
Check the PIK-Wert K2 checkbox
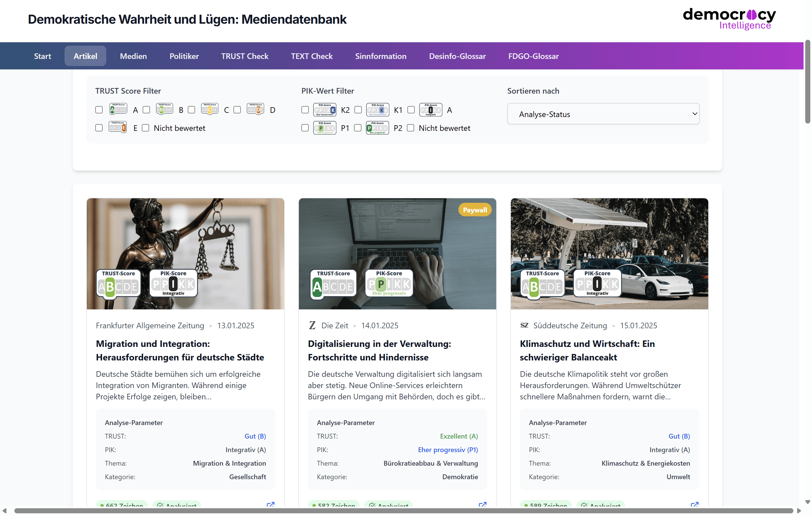coord(305,110)
